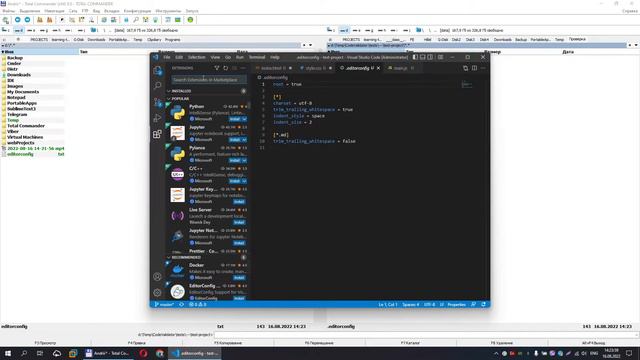Install the Live Server extension
Viewport: 640px width, 360px height.
[239, 222]
